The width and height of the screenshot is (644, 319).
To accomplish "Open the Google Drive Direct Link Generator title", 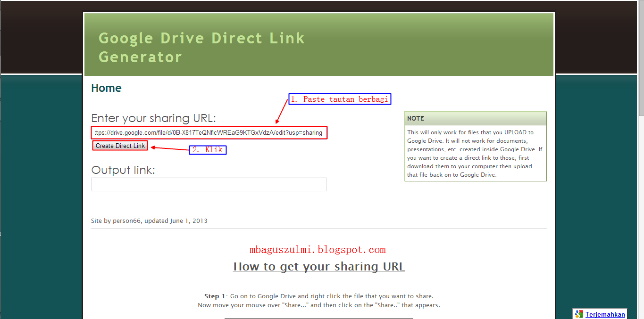I will (201, 47).
